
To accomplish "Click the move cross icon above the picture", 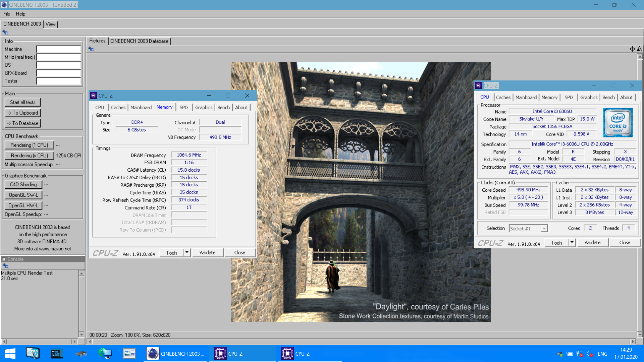I will [632, 49].
